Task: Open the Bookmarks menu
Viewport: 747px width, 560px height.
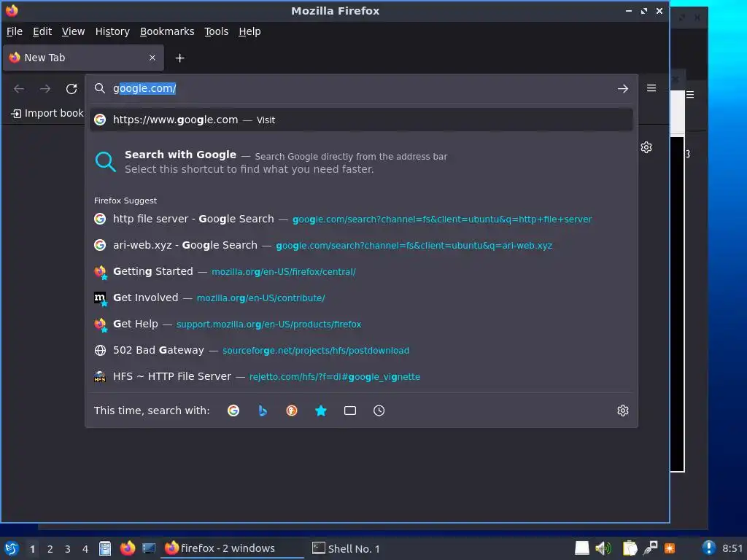Action: [x=167, y=31]
